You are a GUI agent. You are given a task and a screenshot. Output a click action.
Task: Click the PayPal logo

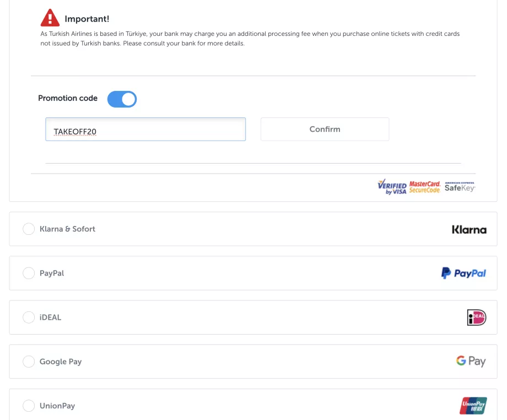[463, 273]
